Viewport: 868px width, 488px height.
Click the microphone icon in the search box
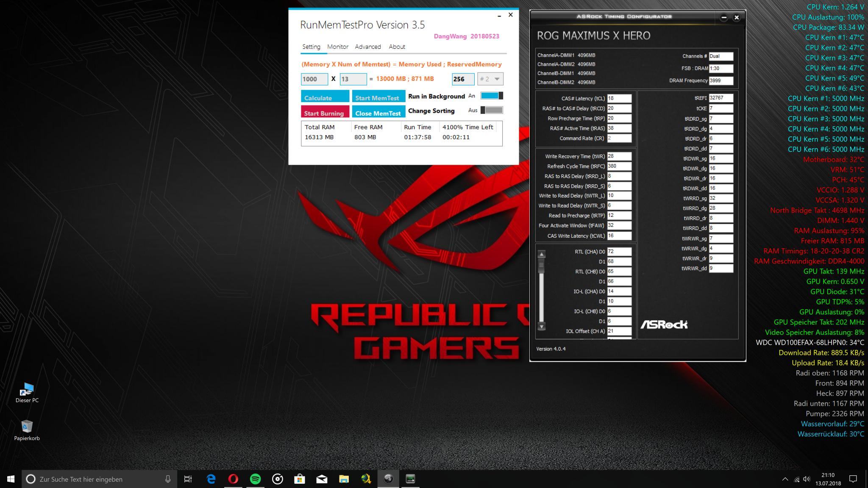pyautogui.click(x=168, y=479)
